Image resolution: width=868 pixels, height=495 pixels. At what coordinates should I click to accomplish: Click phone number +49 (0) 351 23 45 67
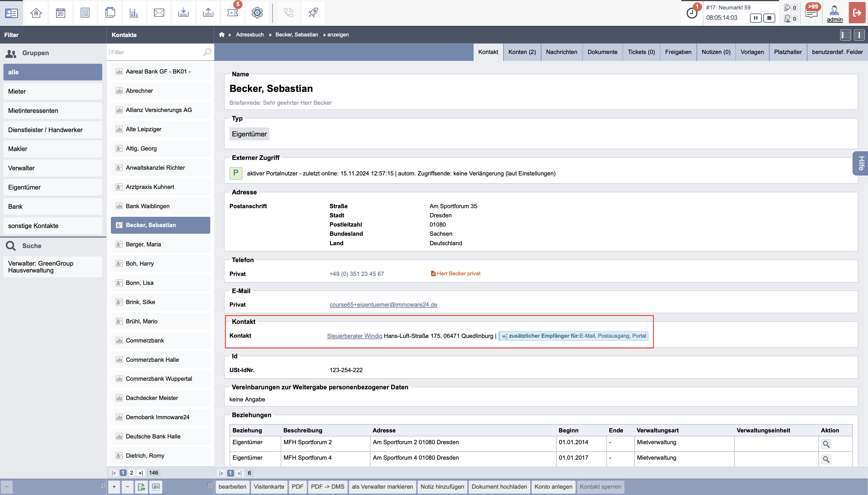[x=356, y=274]
